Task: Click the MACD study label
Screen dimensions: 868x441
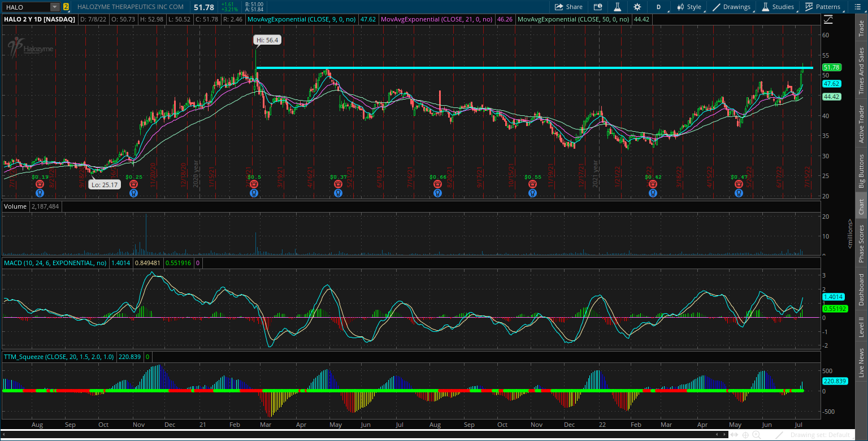Action: point(55,263)
